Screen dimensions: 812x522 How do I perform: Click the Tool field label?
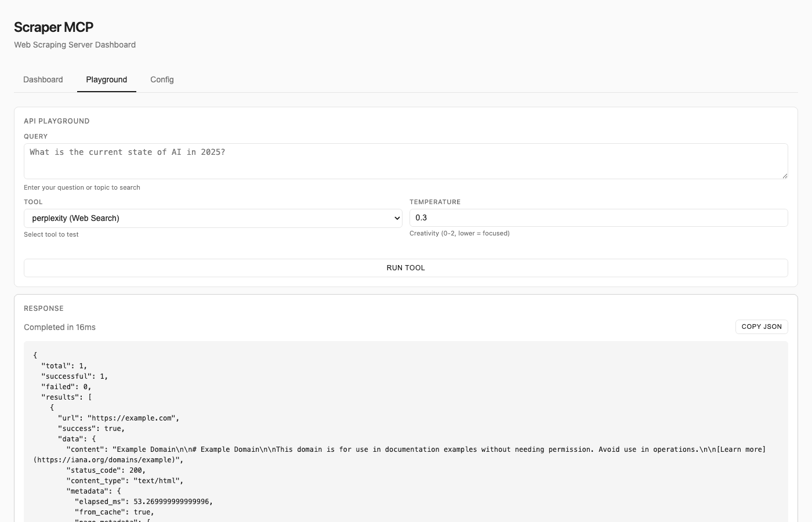click(x=33, y=202)
